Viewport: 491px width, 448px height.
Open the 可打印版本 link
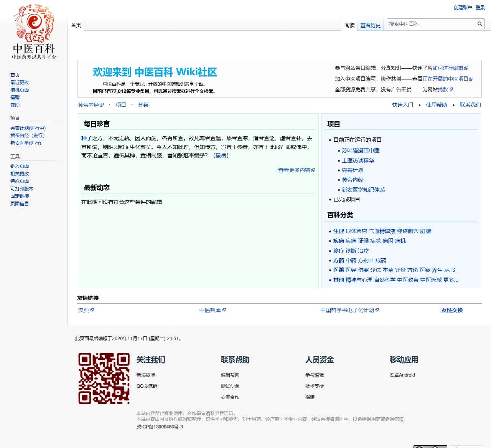point(22,189)
